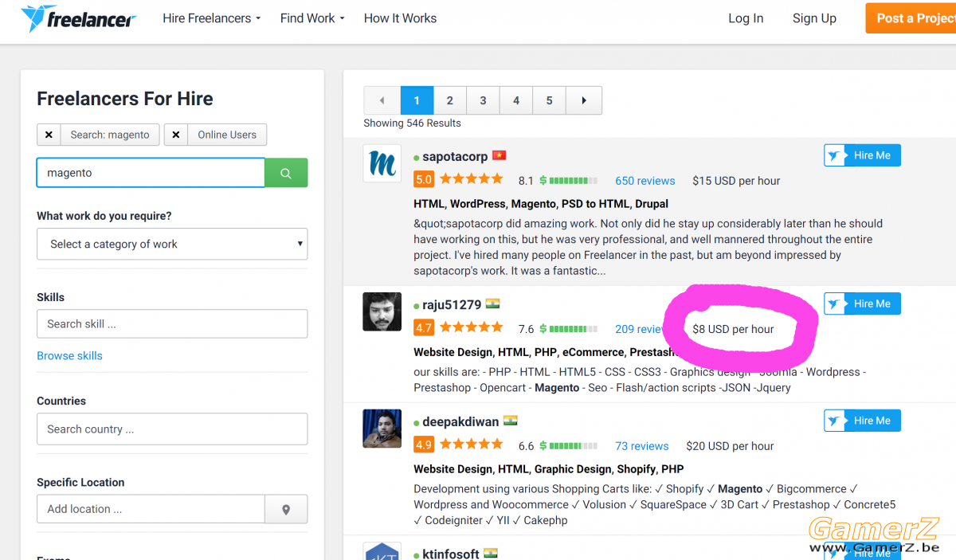956x560 pixels.
Task: Remove the 'Search: magento' filter tag
Action: pos(49,135)
